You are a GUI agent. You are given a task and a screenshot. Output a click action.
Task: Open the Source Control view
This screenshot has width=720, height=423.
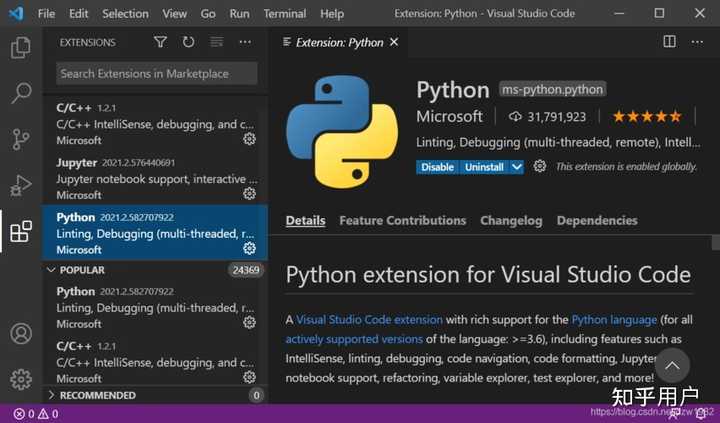[21, 139]
